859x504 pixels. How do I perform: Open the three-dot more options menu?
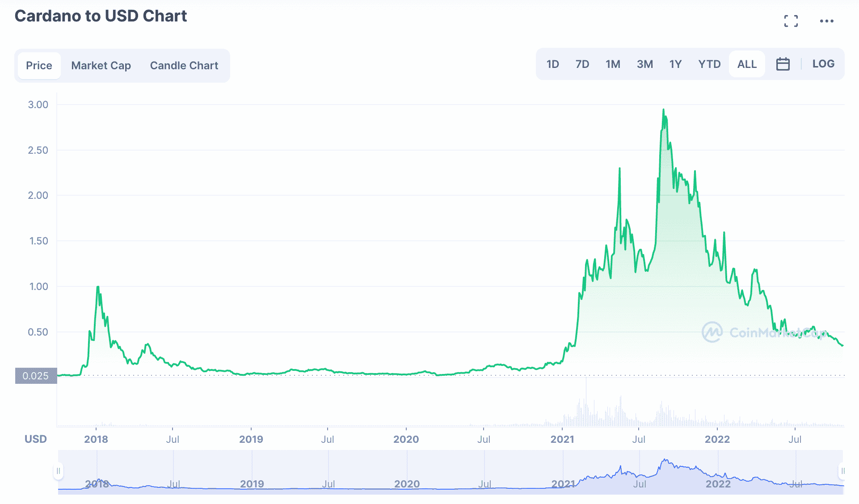(826, 21)
